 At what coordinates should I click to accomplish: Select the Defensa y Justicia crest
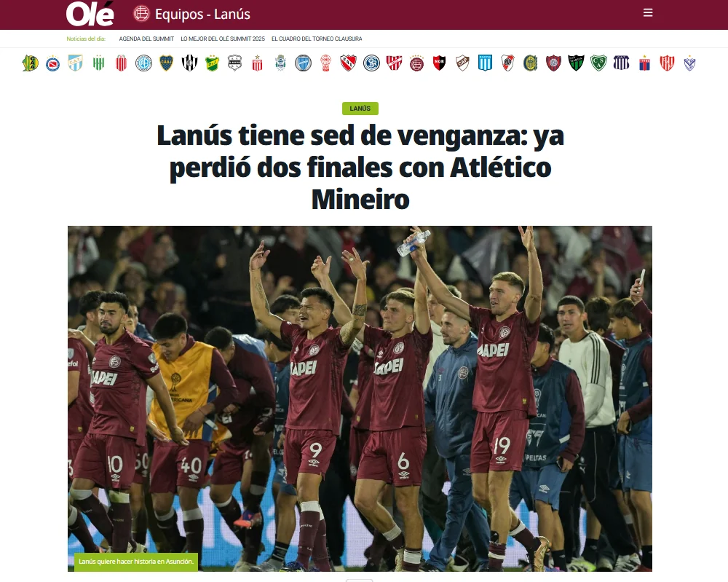click(x=212, y=63)
